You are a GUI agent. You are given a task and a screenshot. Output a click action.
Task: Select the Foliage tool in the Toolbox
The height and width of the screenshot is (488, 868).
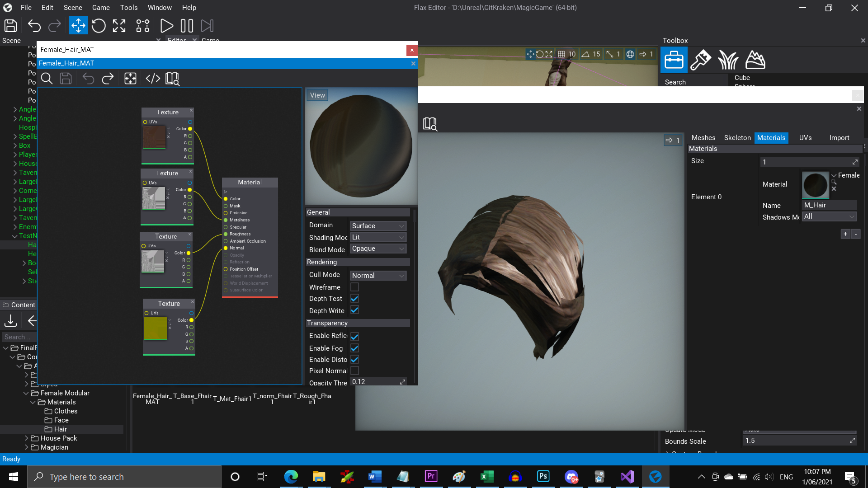(x=728, y=59)
